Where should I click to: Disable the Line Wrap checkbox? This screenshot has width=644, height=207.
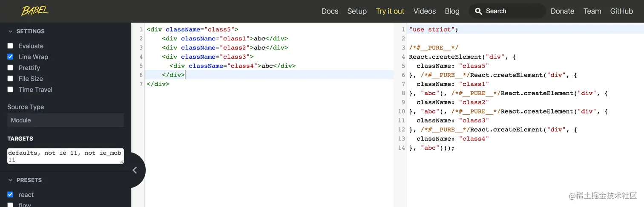pyautogui.click(x=11, y=57)
